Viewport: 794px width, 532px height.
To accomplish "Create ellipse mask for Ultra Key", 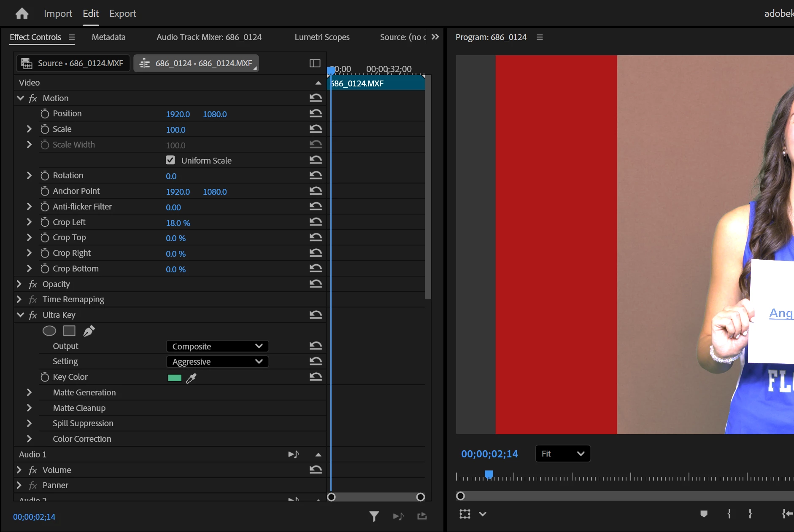I will point(49,331).
